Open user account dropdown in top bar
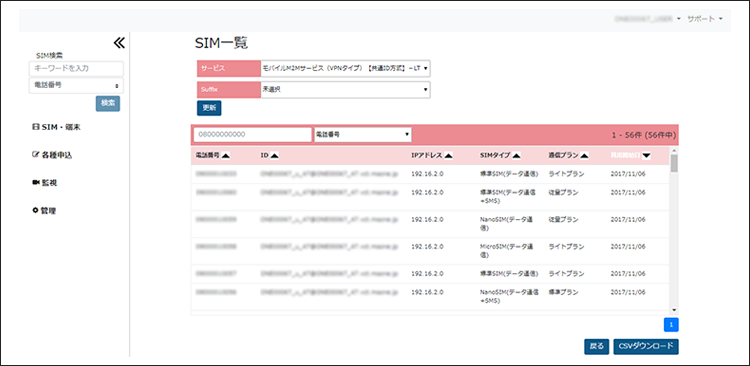 [x=648, y=19]
